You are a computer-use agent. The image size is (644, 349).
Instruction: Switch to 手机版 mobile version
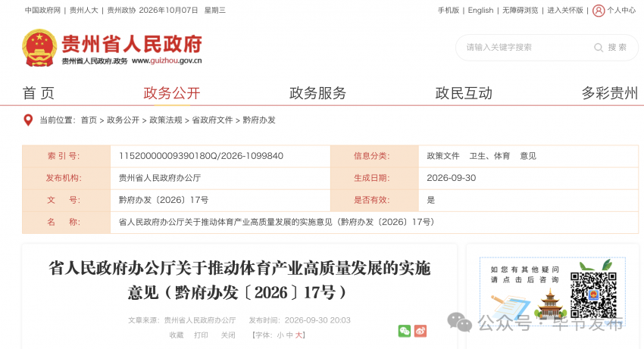pyautogui.click(x=449, y=11)
